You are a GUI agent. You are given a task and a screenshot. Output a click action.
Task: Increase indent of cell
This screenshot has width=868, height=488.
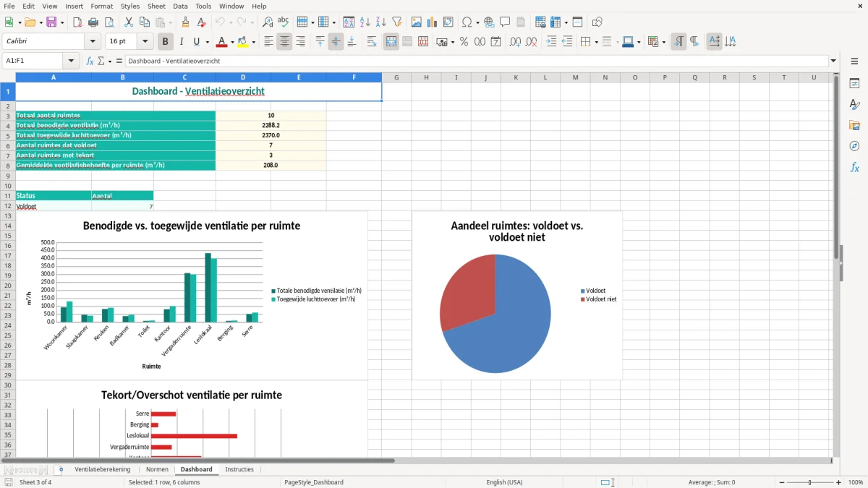pyautogui.click(x=551, y=42)
